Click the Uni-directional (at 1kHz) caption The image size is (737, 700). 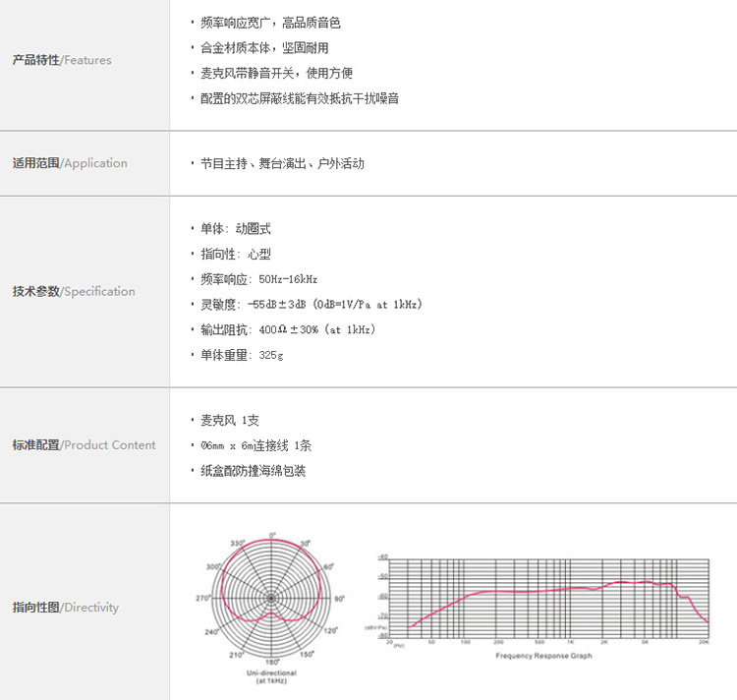coord(271,676)
